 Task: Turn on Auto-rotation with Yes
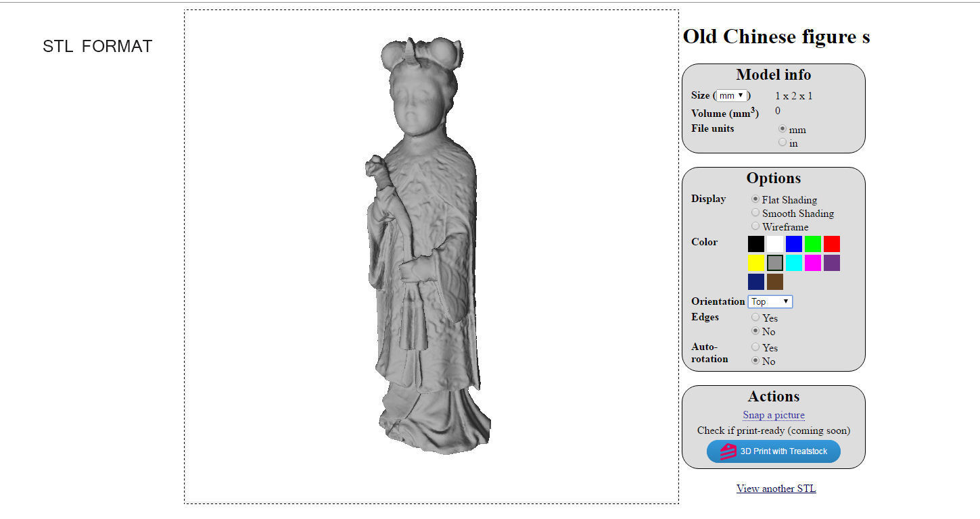[x=755, y=347]
